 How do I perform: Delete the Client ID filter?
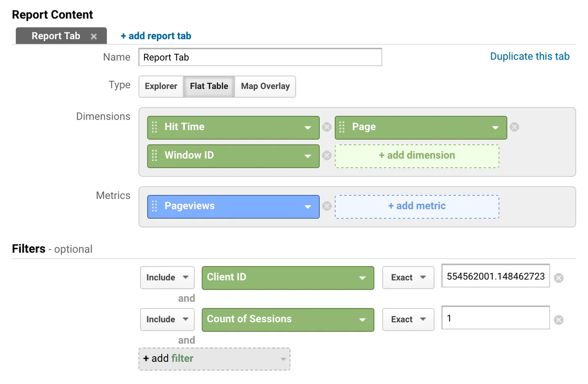[x=559, y=278]
